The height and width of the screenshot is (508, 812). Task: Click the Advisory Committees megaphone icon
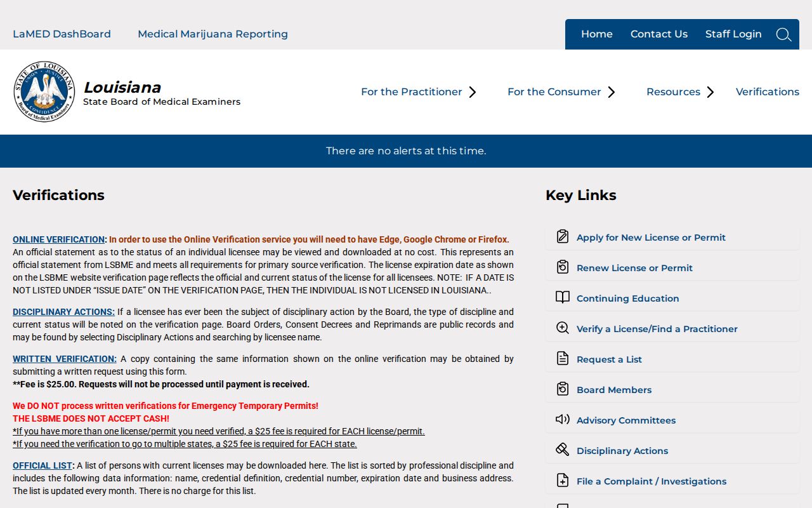point(563,420)
